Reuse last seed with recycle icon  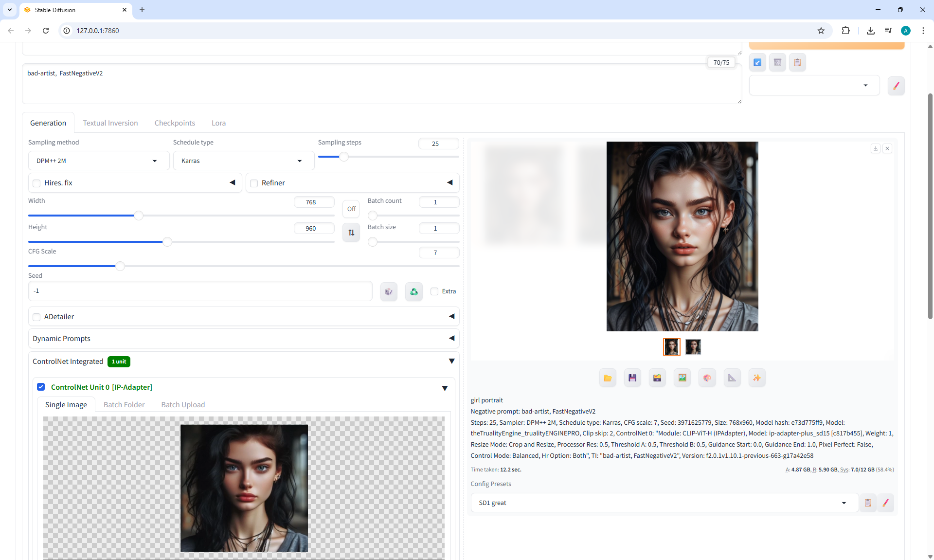coord(413,291)
